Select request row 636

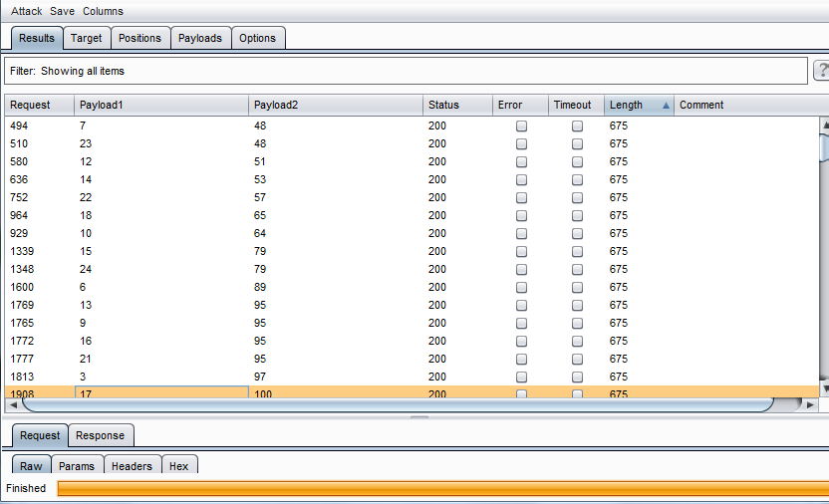point(412,179)
